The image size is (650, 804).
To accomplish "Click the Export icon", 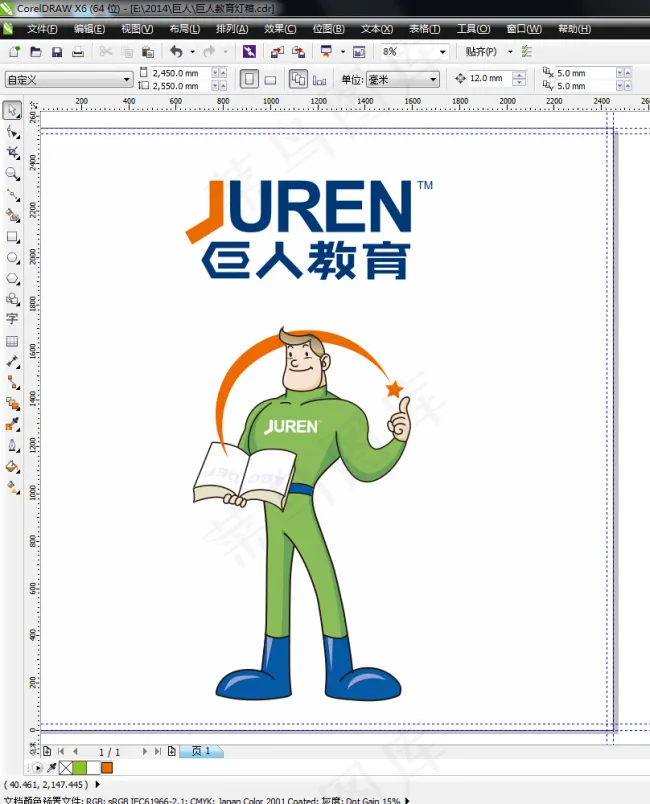I will coord(298,52).
